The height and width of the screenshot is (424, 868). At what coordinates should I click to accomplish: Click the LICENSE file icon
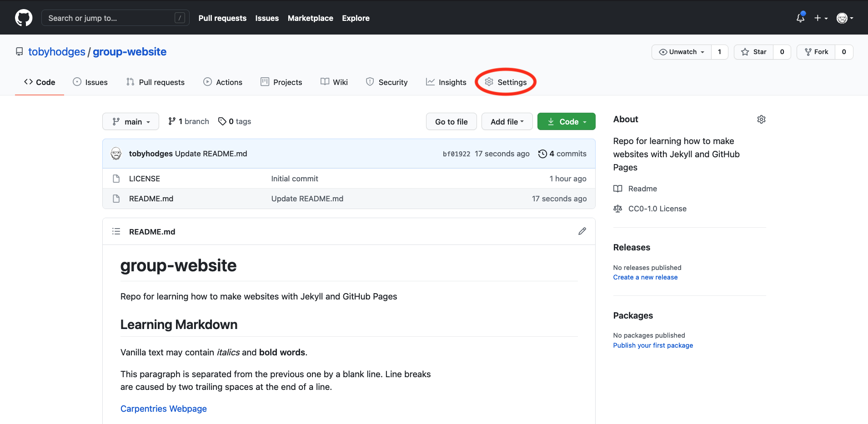coord(116,179)
